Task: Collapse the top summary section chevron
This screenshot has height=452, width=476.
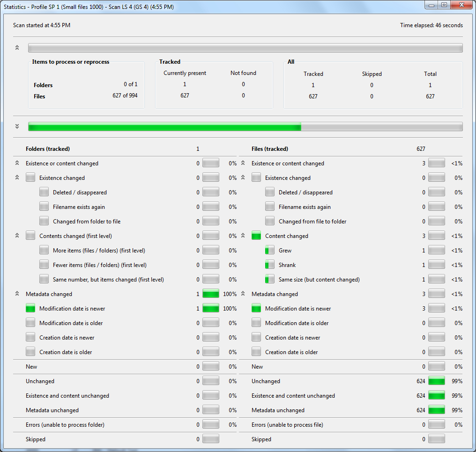Action: (x=17, y=48)
